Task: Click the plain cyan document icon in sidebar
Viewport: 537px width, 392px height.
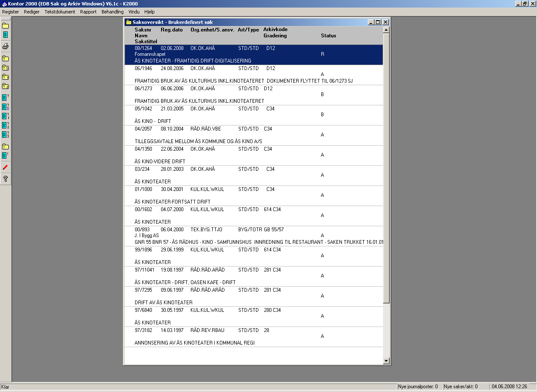Action: coord(5,35)
